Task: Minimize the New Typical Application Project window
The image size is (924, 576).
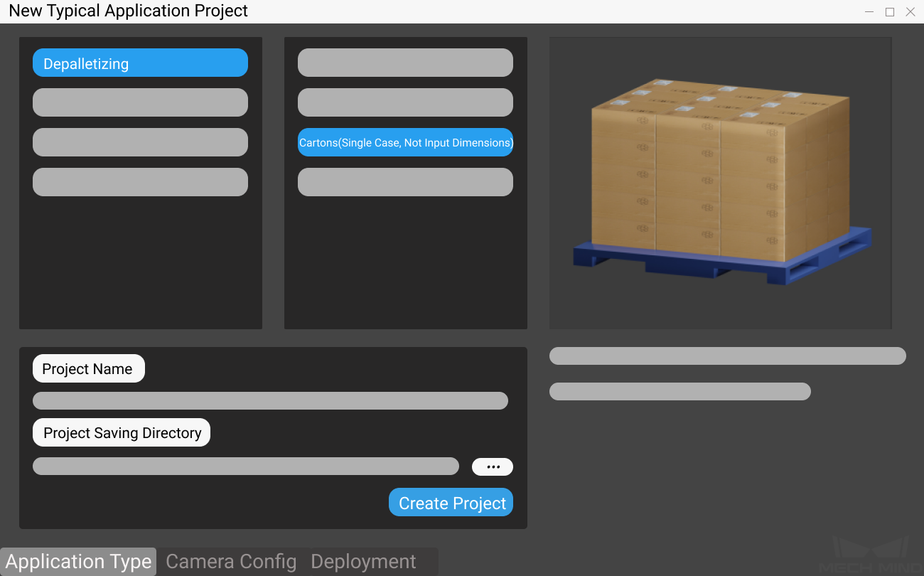Action: [869, 11]
